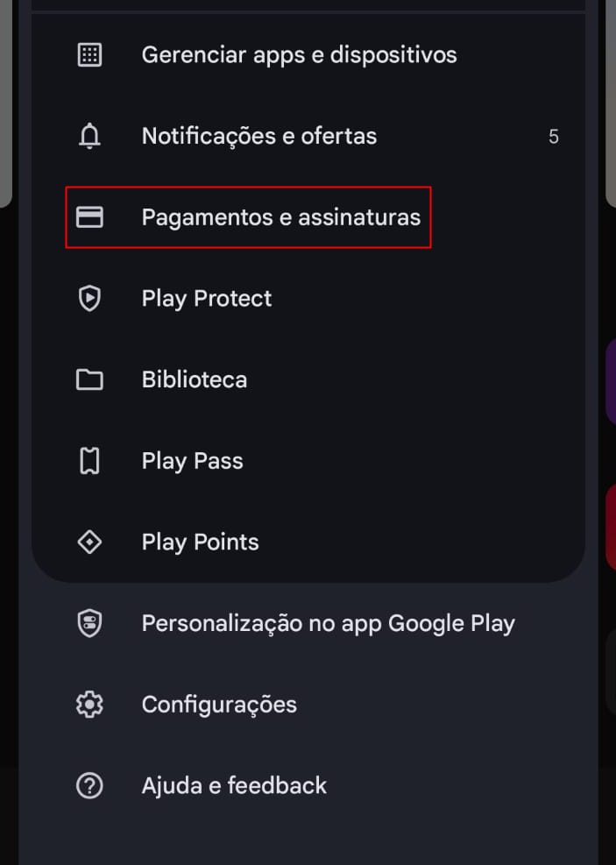Tap the notifications bell icon
The width and height of the screenshot is (616, 865).
click(x=89, y=136)
